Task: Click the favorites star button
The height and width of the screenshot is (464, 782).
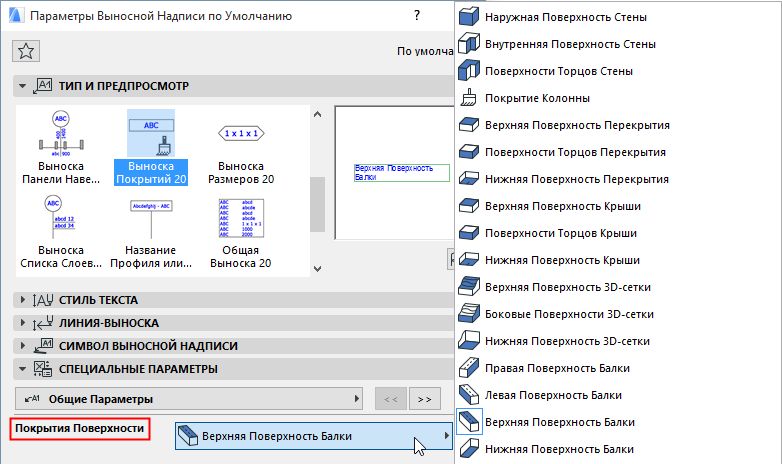Action: [x=26, y=51]
